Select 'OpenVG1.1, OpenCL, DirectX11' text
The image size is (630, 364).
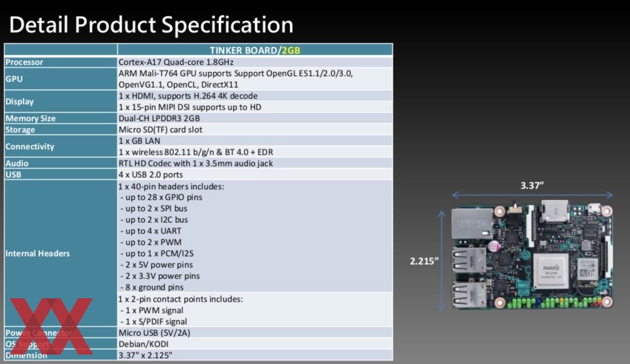[x=178, y=85]
